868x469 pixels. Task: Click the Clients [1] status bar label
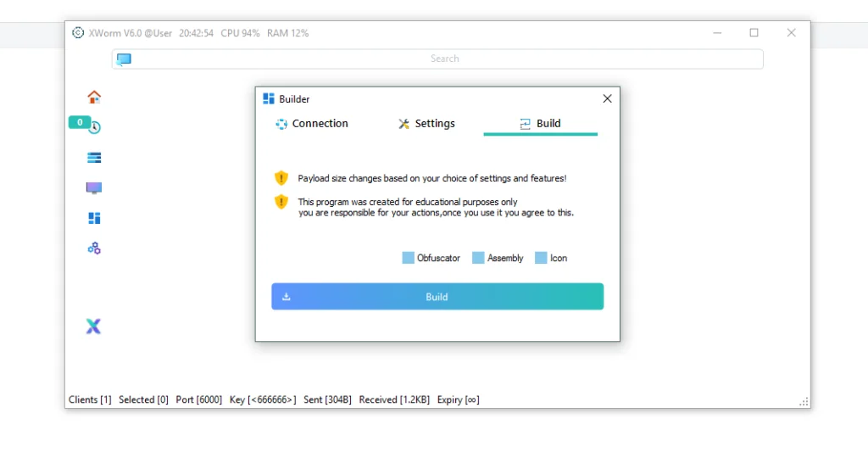point(90,399)
